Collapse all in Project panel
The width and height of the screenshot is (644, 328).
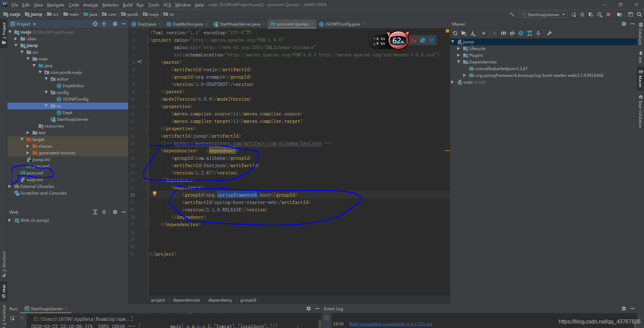(104, 24)
